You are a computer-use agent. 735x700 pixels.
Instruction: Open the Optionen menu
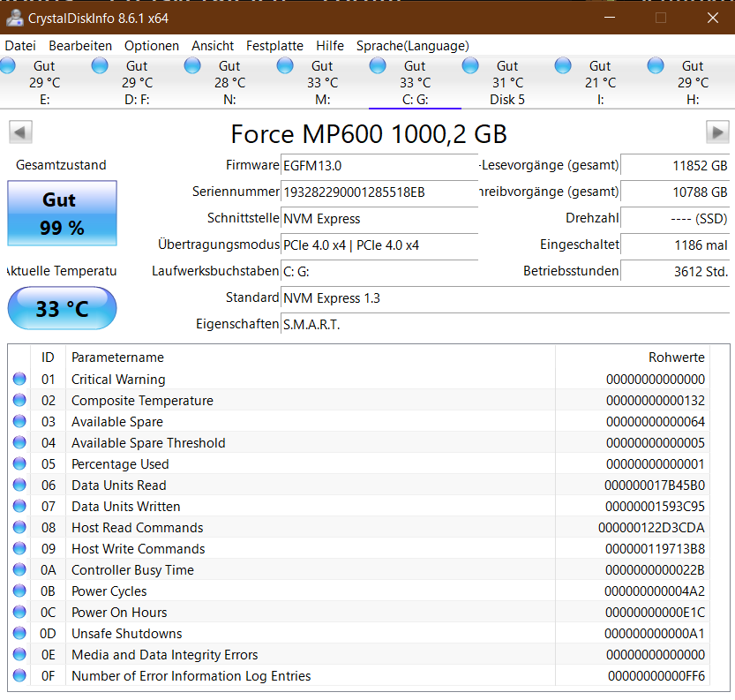152,46
